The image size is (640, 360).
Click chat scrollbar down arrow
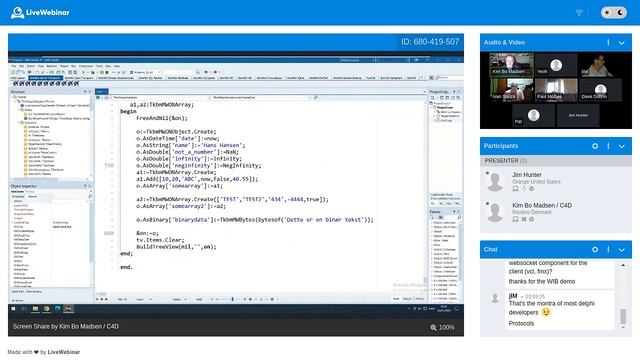coord(623,327)
